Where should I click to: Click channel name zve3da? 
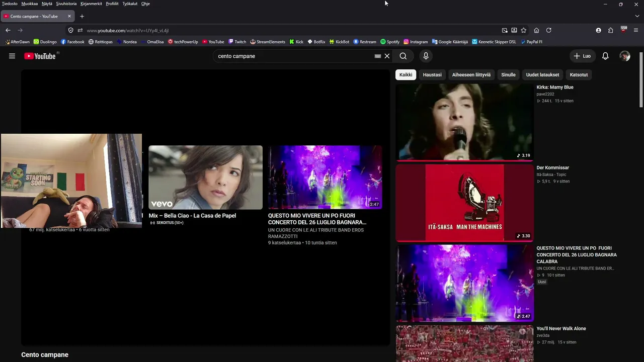pyautogui.click(x=543, y=335)
